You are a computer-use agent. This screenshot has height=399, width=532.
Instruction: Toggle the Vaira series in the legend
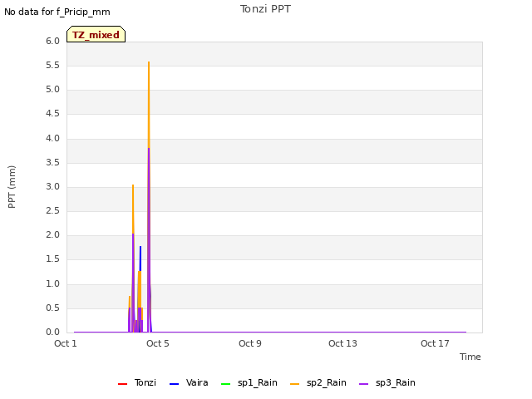click(x=189, y=382)
